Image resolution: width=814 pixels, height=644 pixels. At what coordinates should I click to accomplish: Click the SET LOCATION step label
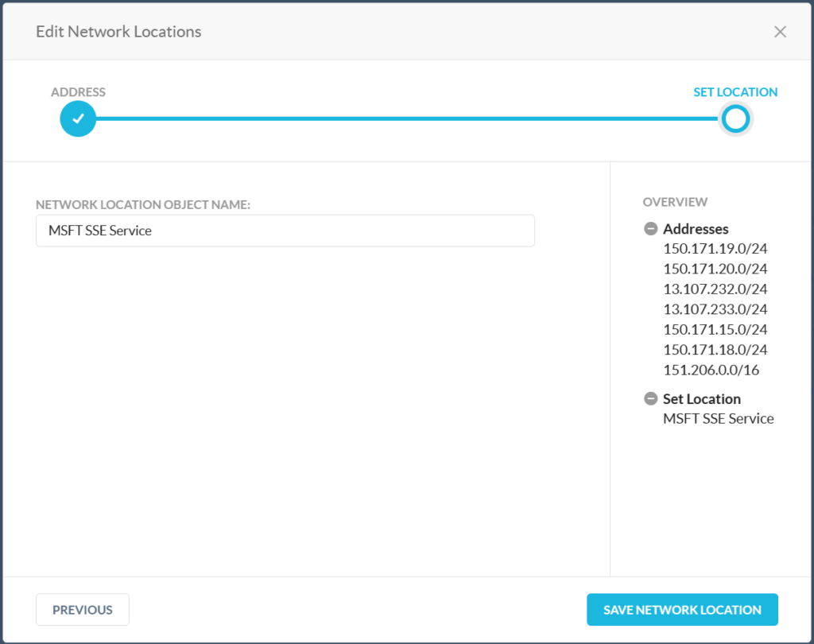[x=735, y=91]
